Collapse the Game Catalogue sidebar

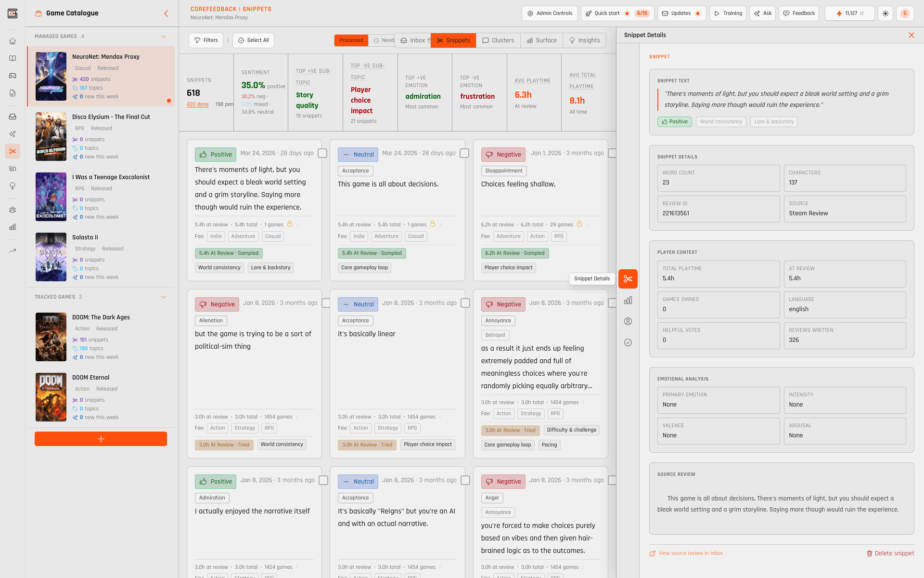click(x=167, y=13)
